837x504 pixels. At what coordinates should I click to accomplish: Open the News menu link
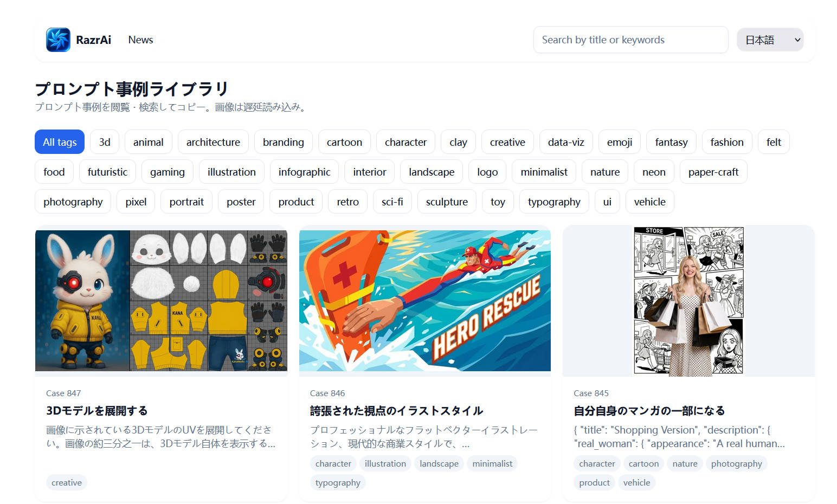point(140,40)
